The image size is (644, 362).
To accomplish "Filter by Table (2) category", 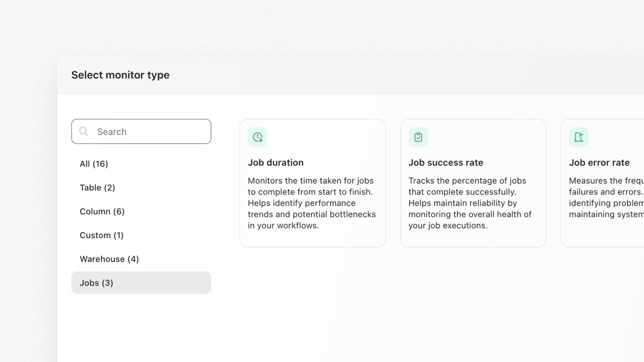I will pyautogui.click(x=97, y=188).
